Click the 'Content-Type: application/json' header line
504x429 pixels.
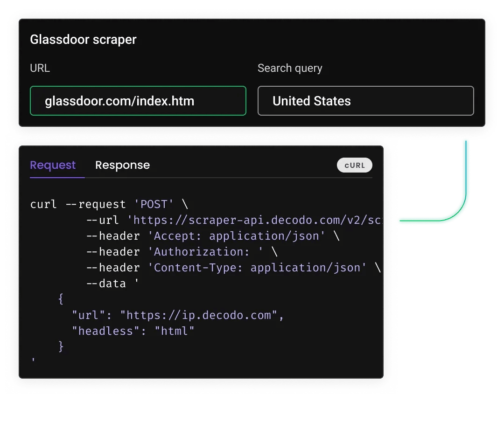click(x=233, y=268)
